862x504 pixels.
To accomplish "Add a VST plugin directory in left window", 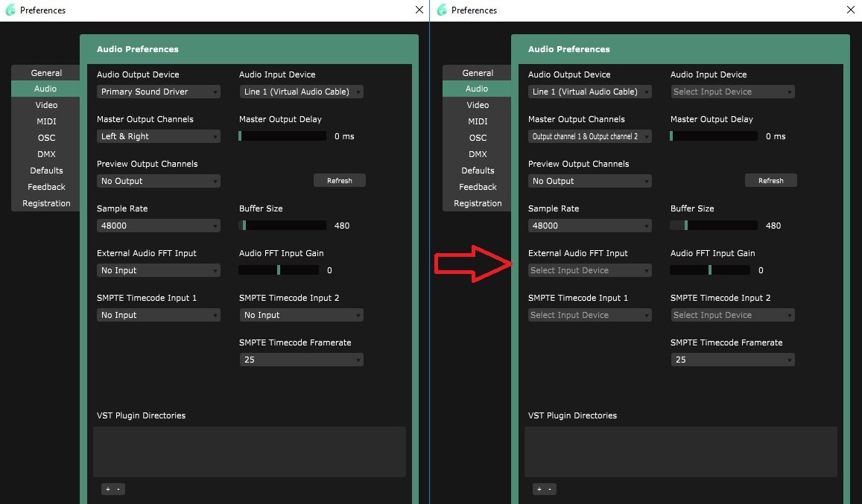I will click(107, 489).
